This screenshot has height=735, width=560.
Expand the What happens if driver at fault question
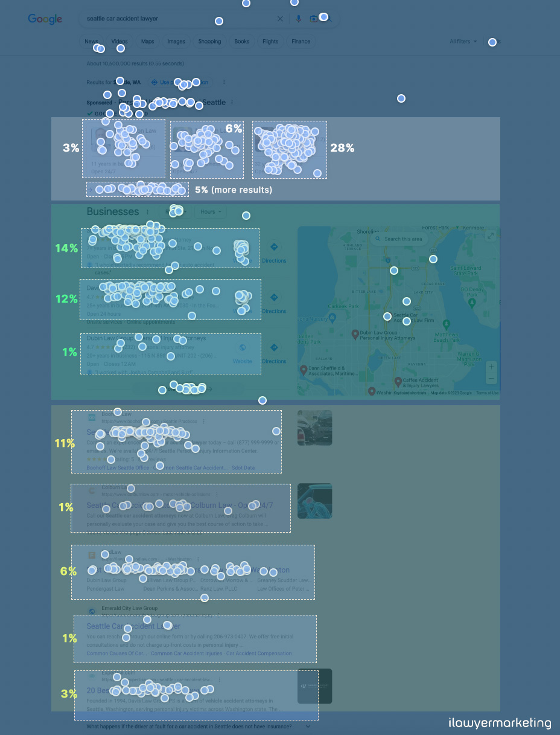click(199, 727)
